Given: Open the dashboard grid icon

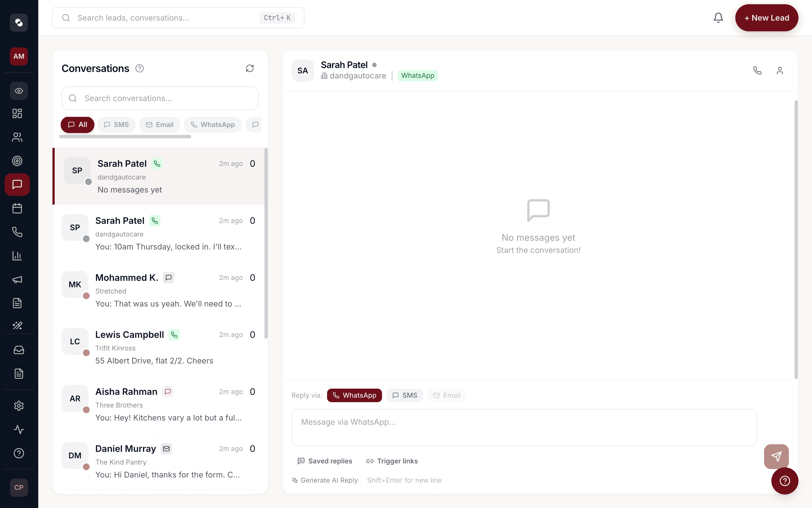Looking at the screenshot, I should (x=17, y=113).
